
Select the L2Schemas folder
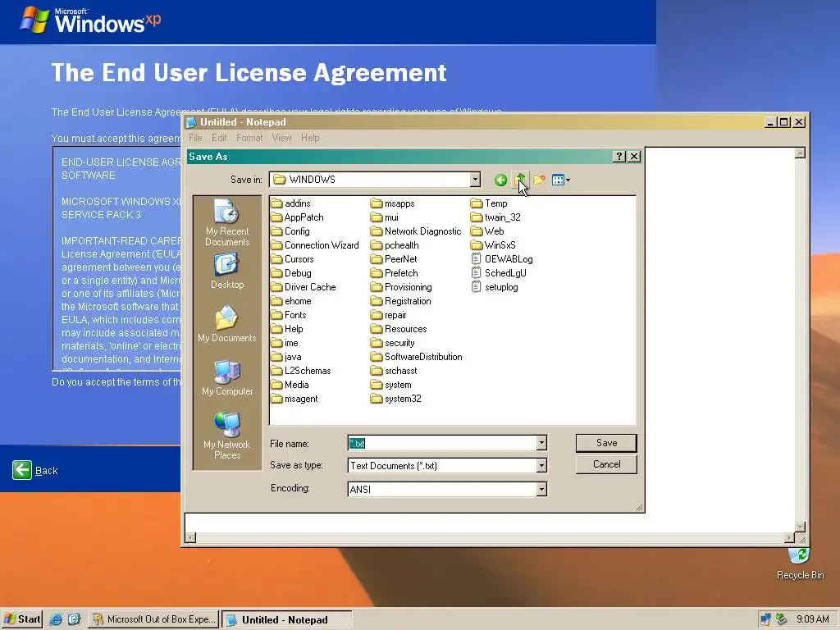click(301, 371)
